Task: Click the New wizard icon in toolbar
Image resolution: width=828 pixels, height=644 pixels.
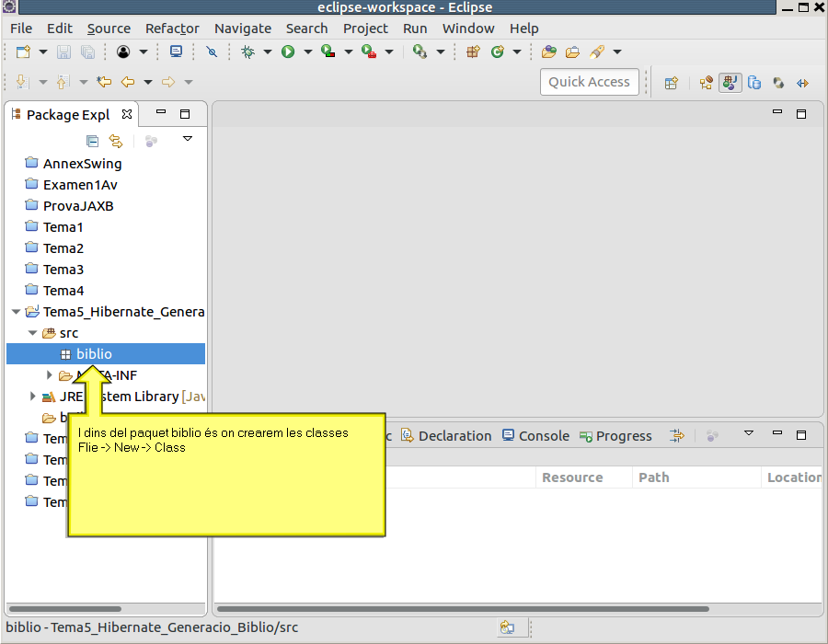Action: [x=23, y=52]
